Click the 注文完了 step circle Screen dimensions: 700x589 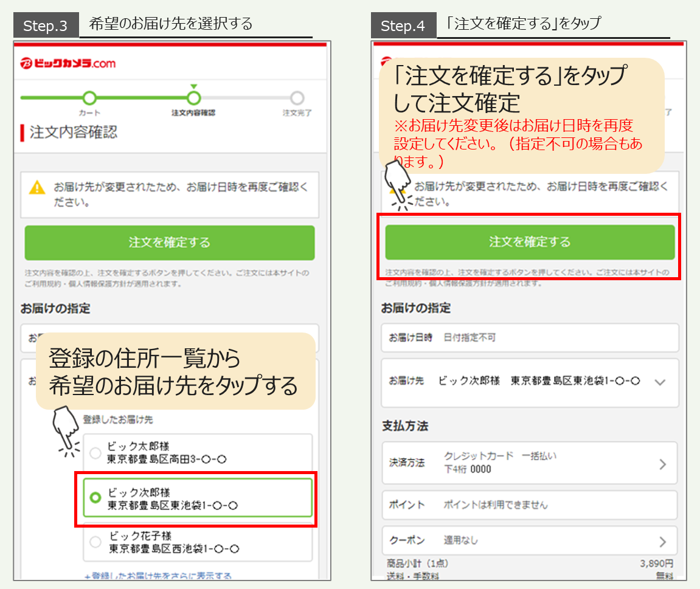pos(296,97)
